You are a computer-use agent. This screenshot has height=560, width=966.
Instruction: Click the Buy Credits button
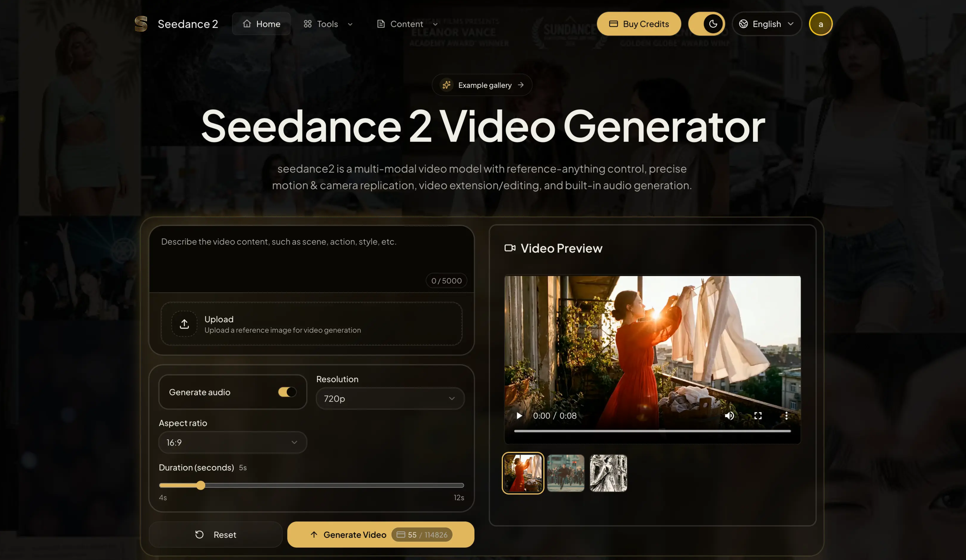click(639, 24)
